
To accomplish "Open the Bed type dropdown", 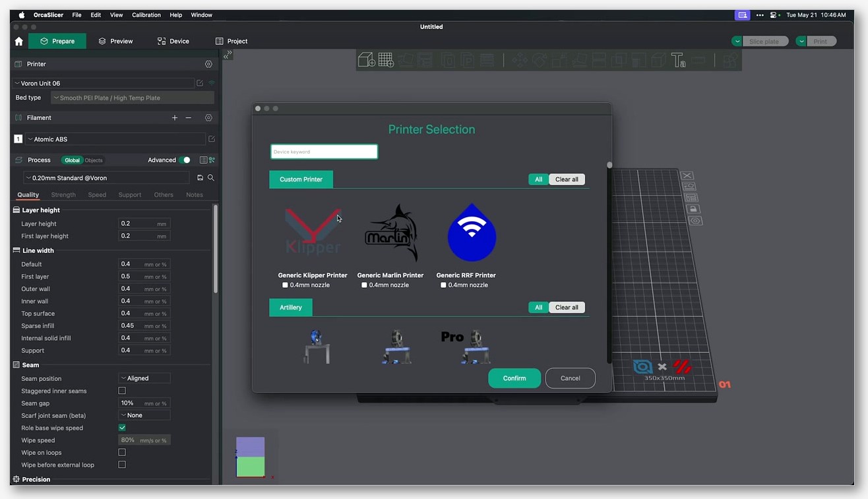I will click(x=133, y=98).
